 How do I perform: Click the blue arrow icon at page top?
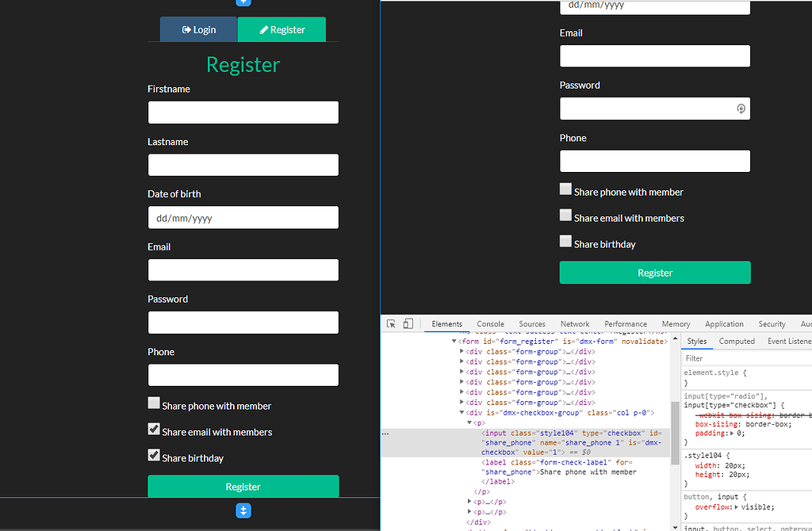(x=243, y=2)
